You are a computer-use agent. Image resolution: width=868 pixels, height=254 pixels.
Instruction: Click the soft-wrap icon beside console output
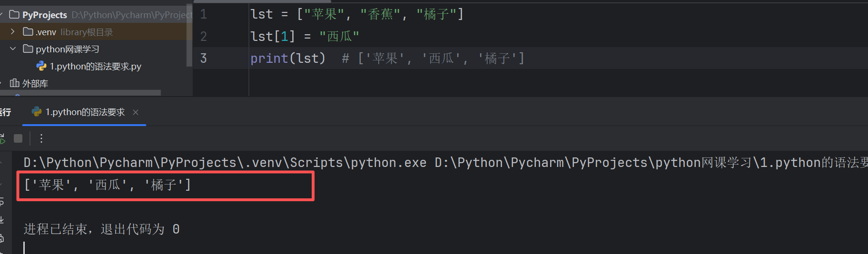click(1, 202)
